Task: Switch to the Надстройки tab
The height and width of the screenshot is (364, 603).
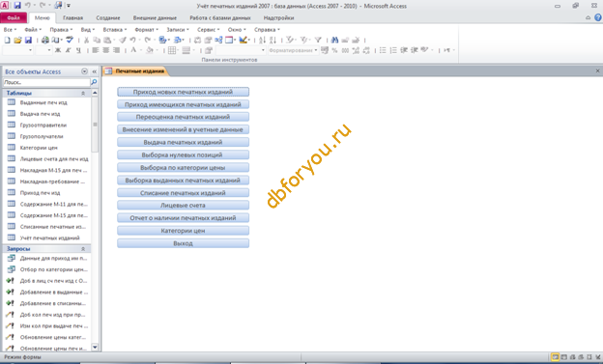Action: click(279, 17)
